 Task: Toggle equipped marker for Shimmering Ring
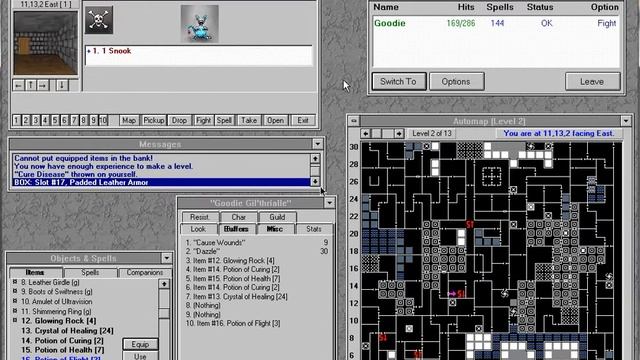click(15, 311)
